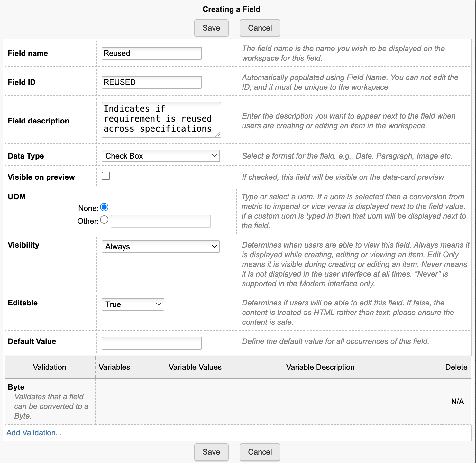Click the Visibility label
Viewport: 476px width, 463px height.
point(23,245)
